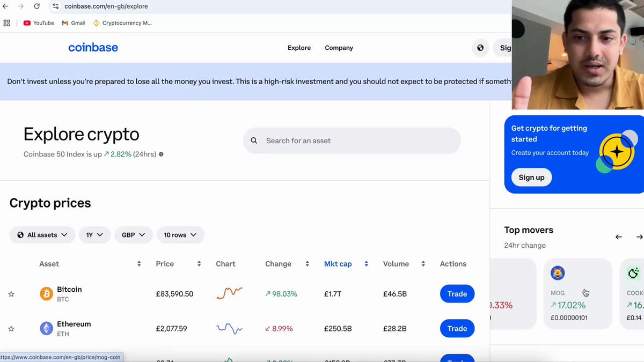Click the magnifier icon in asset search
Viewport: 644px width, 362px height.
tap(254, 141)
